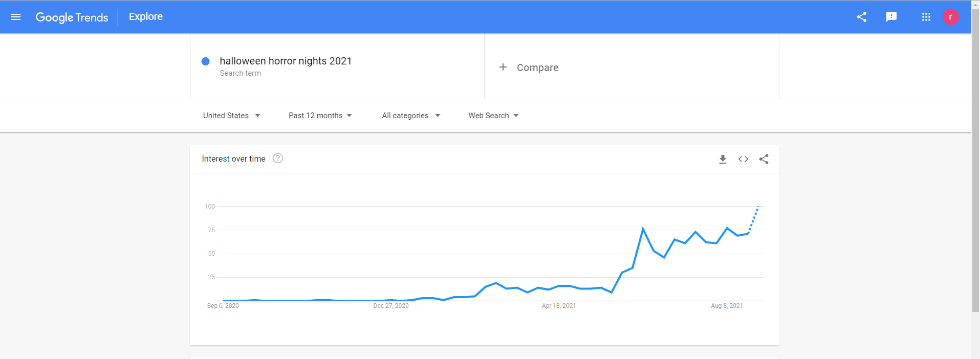Open the hamburger main menu
Viewport: 980px width, 359px height.
point(16,17)
